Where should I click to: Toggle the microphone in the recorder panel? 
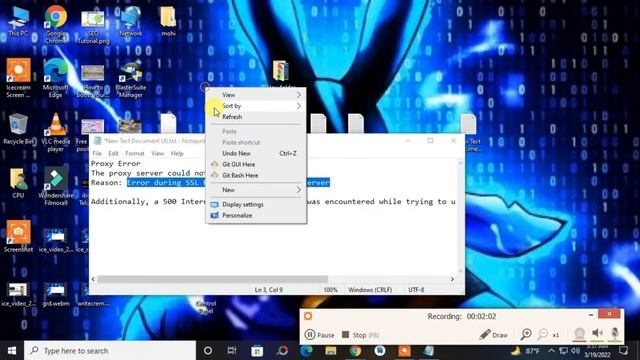[614, 333]
